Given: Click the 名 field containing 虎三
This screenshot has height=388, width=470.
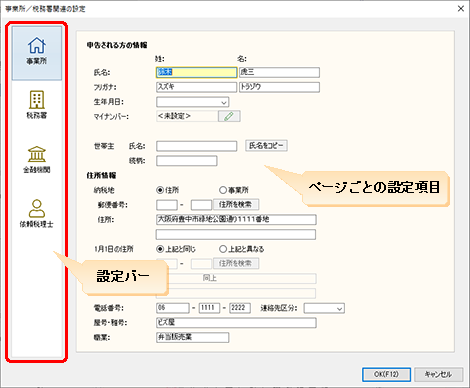Looking at the screenshot, I should click(x=279, y=72).
